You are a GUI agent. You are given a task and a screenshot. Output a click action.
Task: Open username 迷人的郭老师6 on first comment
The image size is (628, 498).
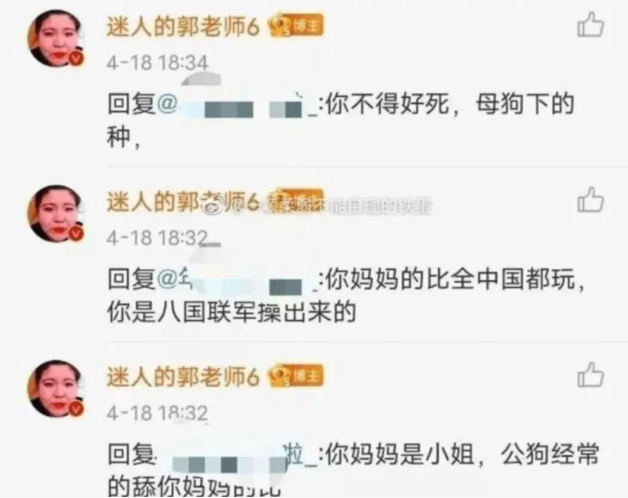pos(183,27)
